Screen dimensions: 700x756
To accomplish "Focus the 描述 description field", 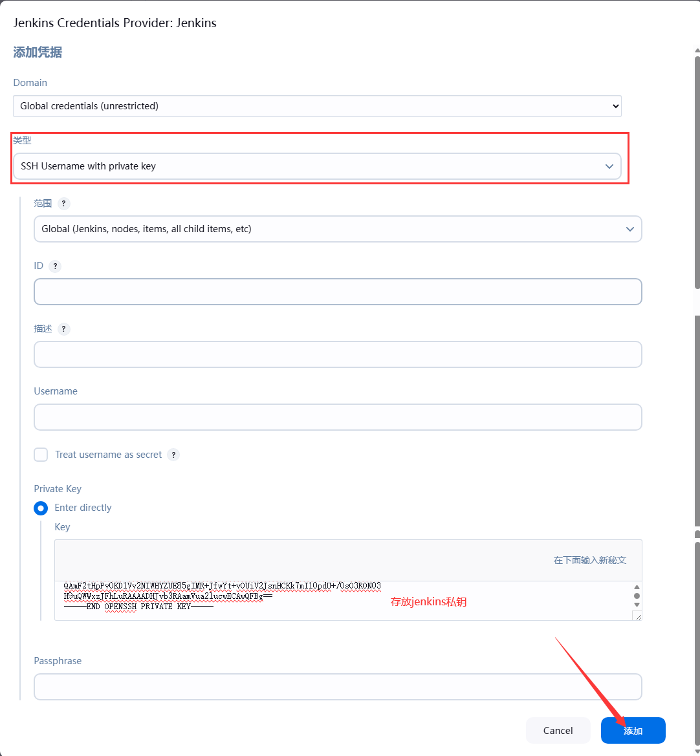I will [x=338, y=354].
